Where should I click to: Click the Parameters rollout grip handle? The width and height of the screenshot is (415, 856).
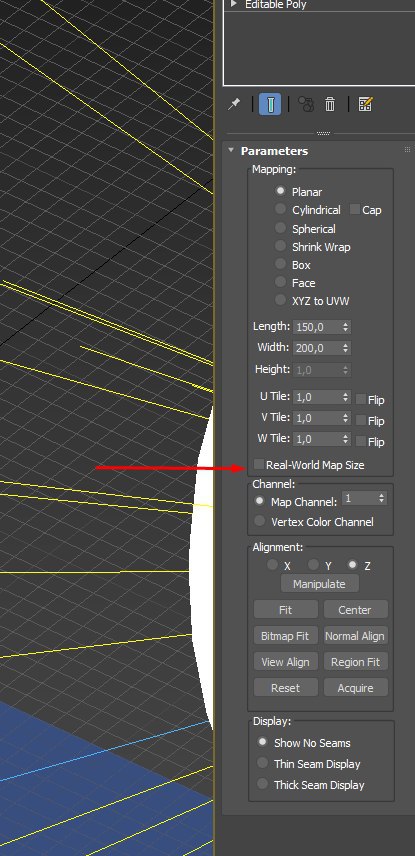tap(407, 150)
